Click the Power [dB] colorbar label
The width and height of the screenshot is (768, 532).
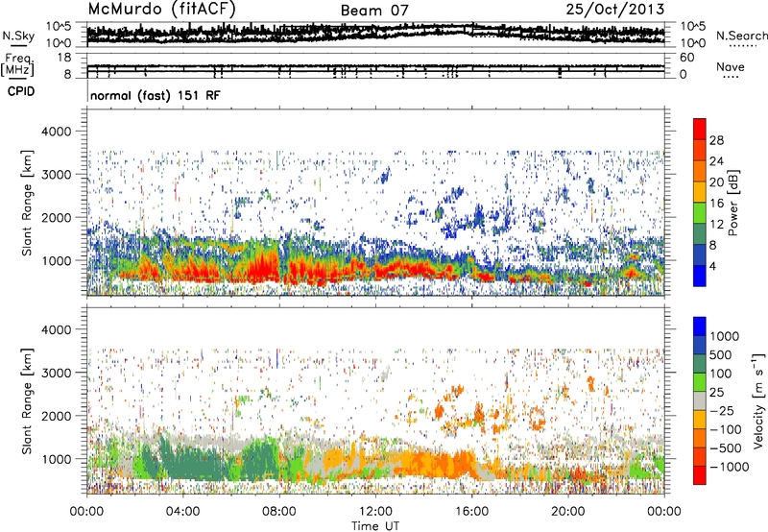point(733,203)
